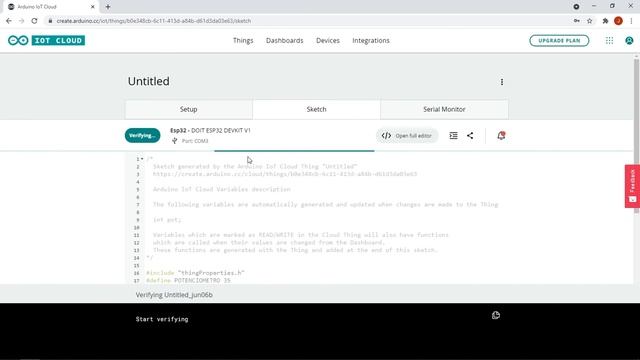This screenshot has height=360, width=640.
Task: Click the 'Port: COM3' label
Action: pyautogui.click(x=195, y=141)
